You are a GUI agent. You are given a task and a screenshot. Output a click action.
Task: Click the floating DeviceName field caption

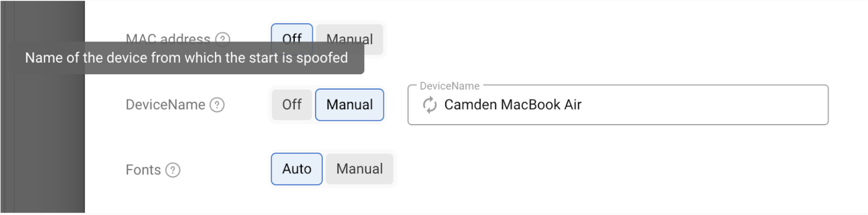click(450, 86)
